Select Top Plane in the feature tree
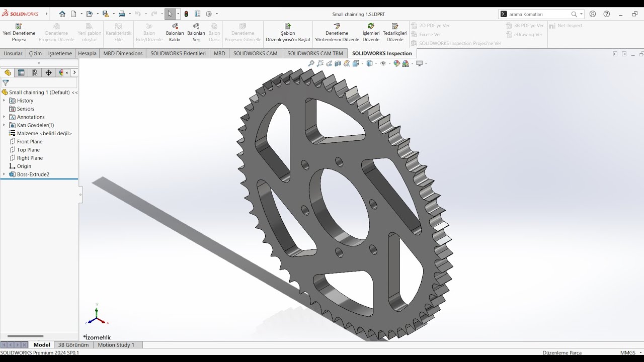Viewport: 644px width, 362px height. (x=28, y=150)
